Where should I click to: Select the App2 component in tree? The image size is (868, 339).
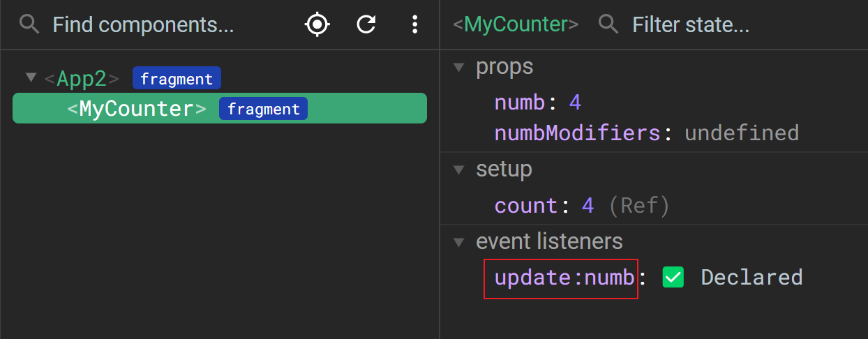(82, 78)
